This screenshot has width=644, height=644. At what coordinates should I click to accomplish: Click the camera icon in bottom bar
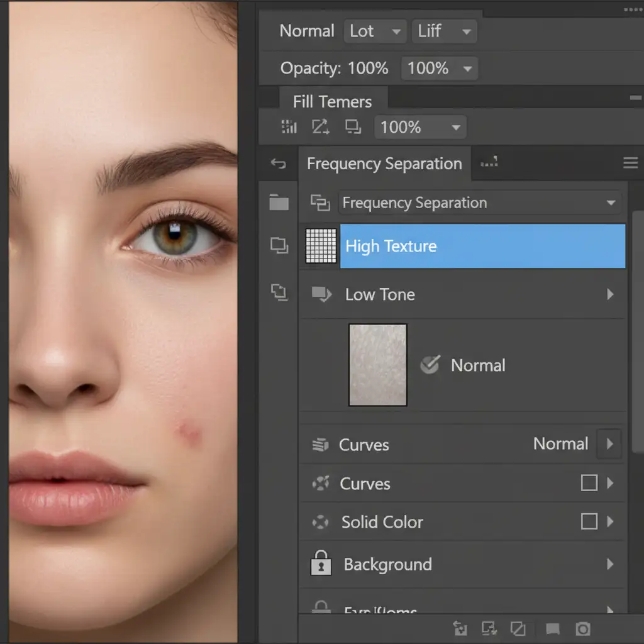[583, 628]
